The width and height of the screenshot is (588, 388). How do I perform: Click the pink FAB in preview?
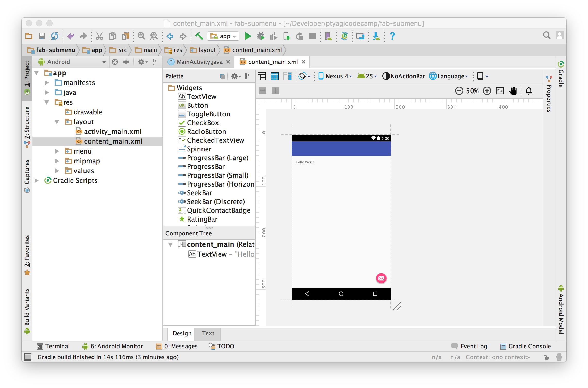(381, 278)
